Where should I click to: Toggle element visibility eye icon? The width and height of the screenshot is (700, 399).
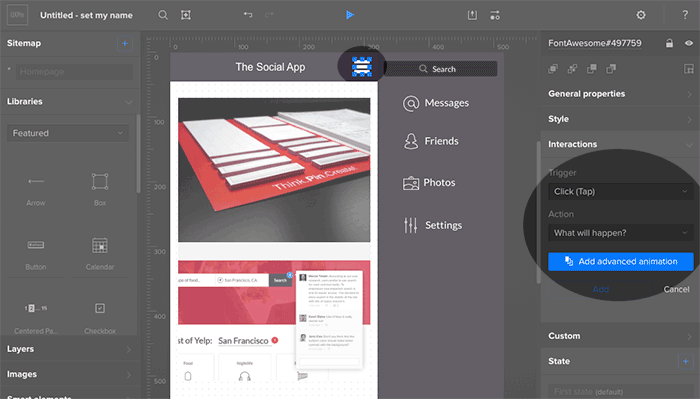tap(689, 43)
